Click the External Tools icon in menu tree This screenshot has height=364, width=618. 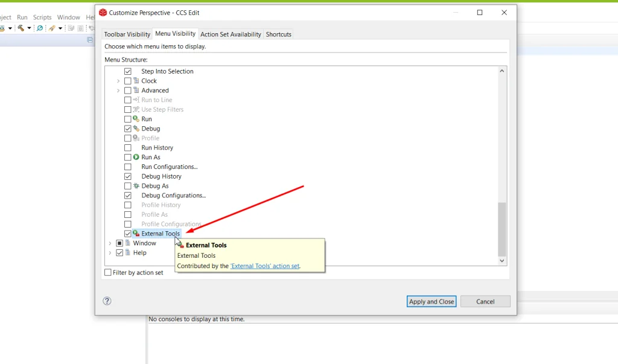click(x=136, y=234)
